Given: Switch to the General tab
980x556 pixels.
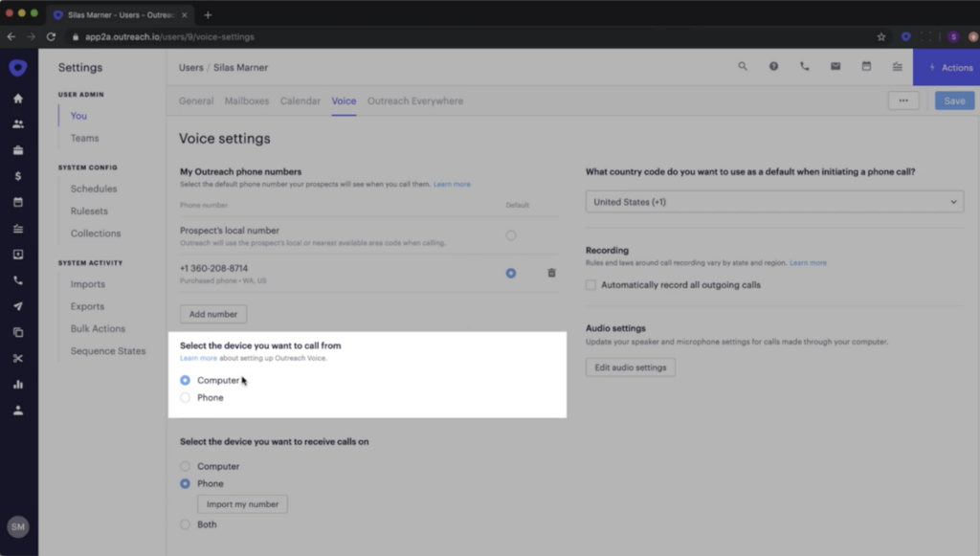Looking at the screenshot, I should pyautogui.click(x=196, y=100).
